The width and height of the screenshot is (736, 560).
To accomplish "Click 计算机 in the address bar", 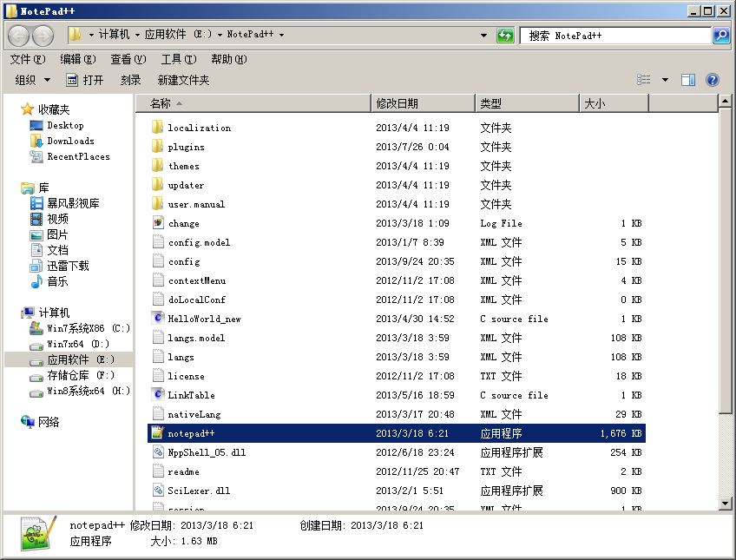I will [x=114, y=34].
